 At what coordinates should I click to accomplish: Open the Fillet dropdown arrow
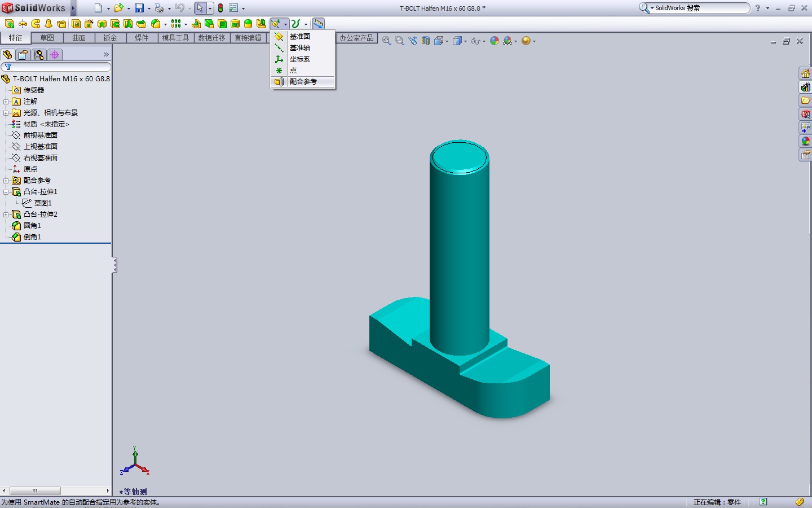pos(165,24)
